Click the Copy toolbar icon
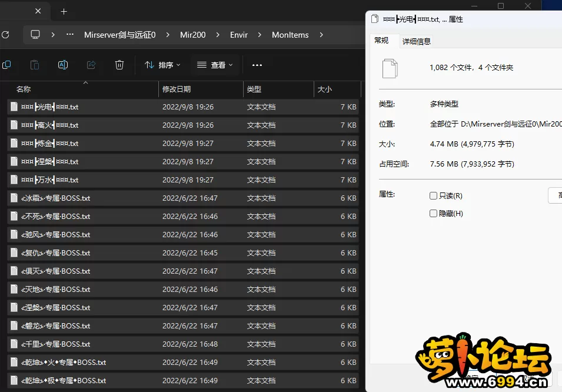Screen dimensions: 562x392 coord(6,65)
